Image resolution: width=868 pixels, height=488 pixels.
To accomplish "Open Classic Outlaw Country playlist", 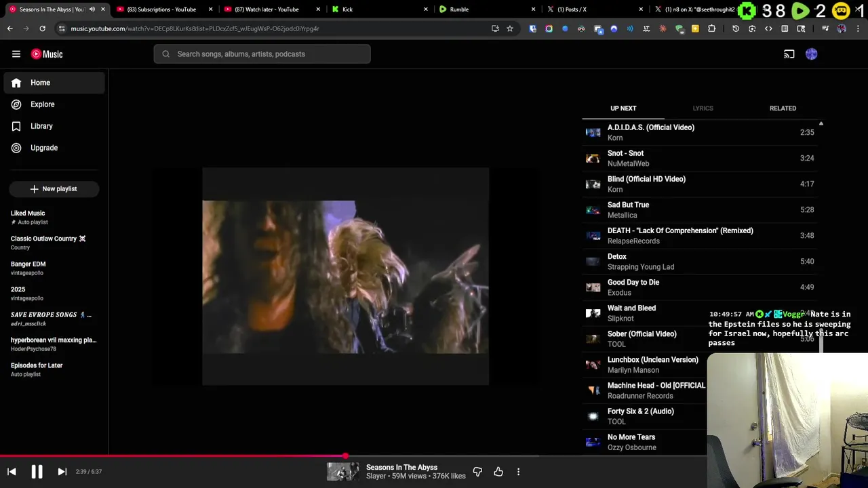I will (54, 243).
